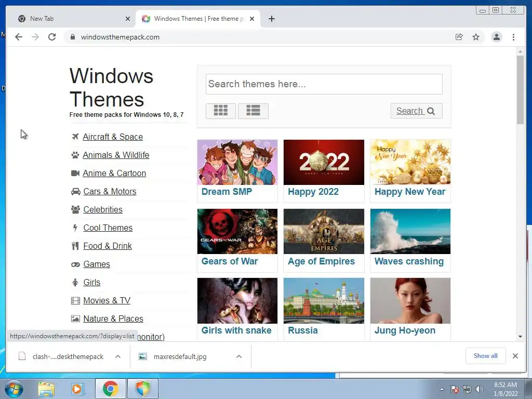Viewport: 532px width, 399px height.
Task: Click Show all downloads button
Action: [x=486, y=356]
